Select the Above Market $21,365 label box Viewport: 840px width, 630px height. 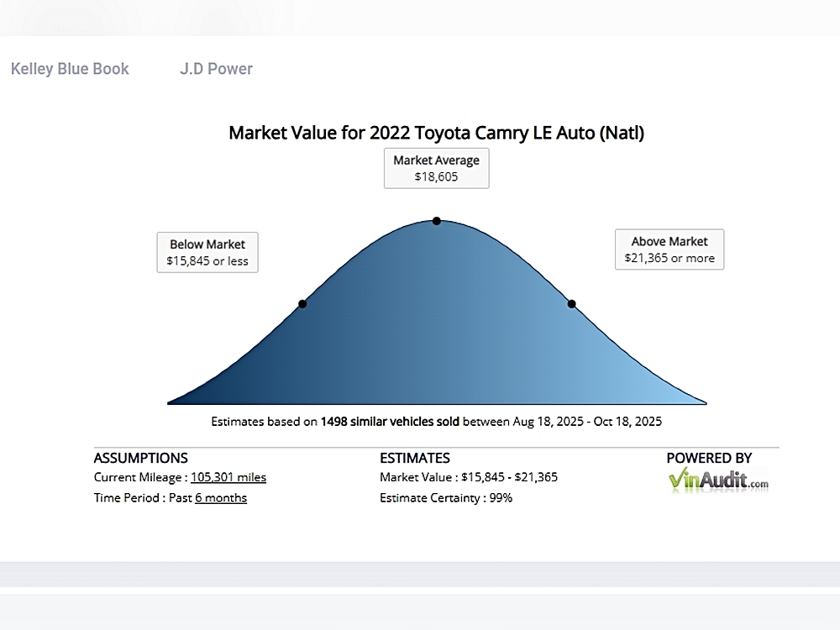pos(669,249)
